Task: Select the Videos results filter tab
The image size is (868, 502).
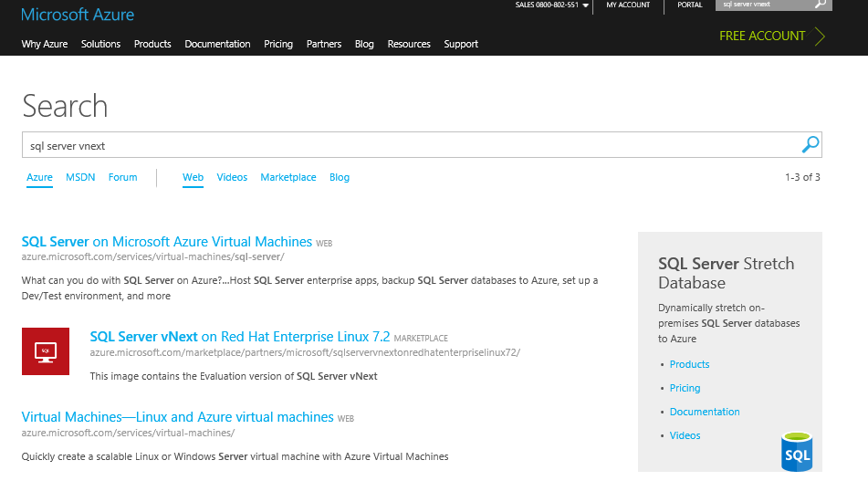Action: pos(232,177)
